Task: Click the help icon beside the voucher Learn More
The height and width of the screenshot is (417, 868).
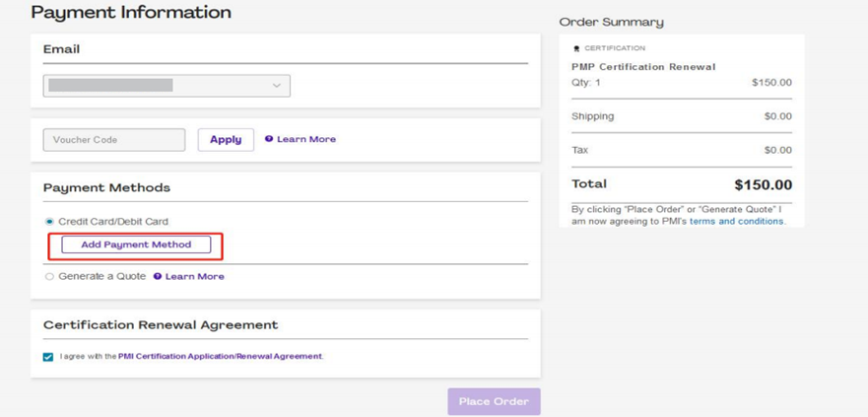Action: click(269, 140)
